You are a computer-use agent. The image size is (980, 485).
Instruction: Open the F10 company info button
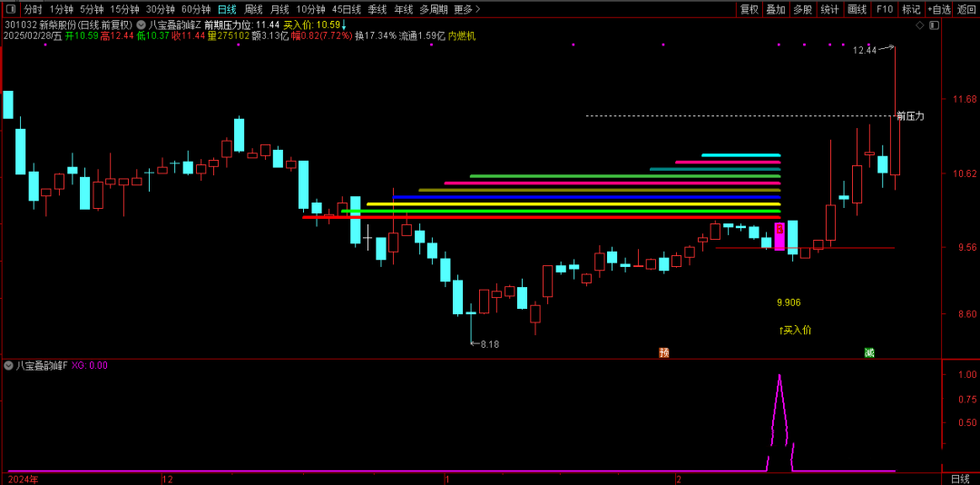(x=885, y=9)
